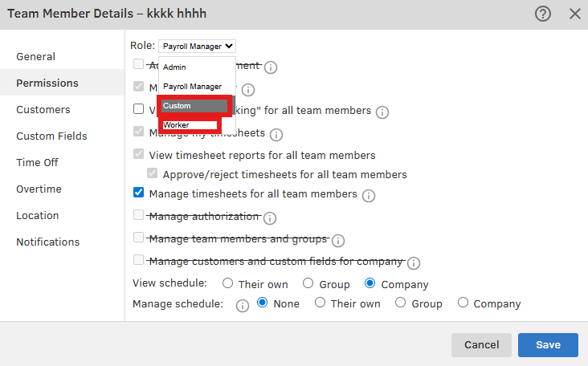The image size is (588, 366).
Task: Click info icon beside Manage authorization
Action: [x=270, y=218]
